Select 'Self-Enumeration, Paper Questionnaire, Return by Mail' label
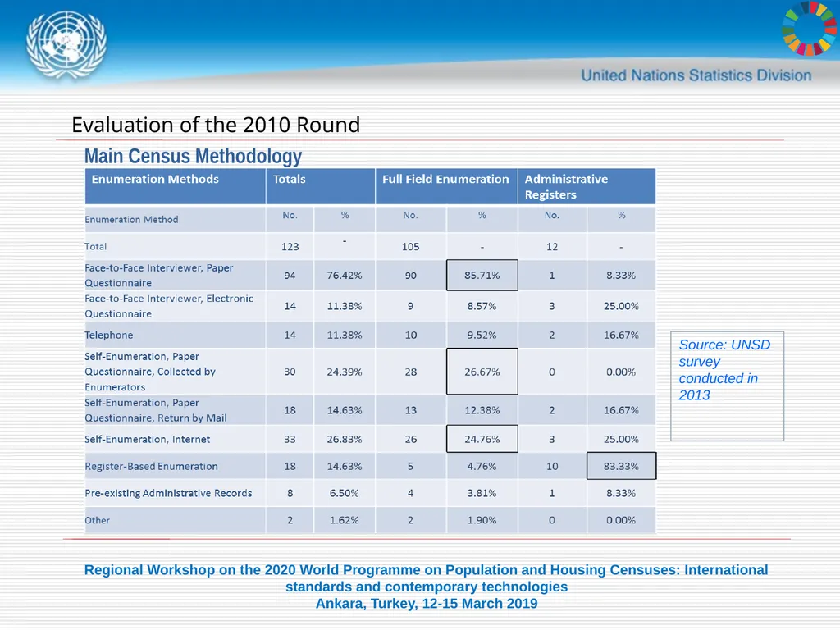The image size is (840, 630). click(155, 410)
